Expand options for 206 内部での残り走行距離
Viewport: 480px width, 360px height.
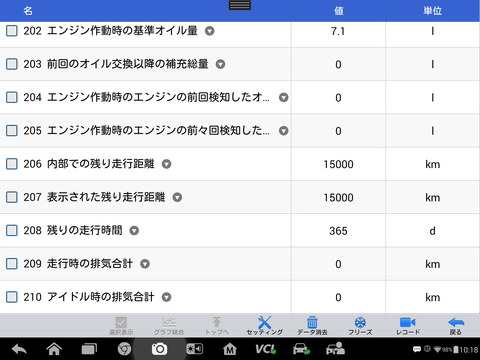tap(166, 164)
